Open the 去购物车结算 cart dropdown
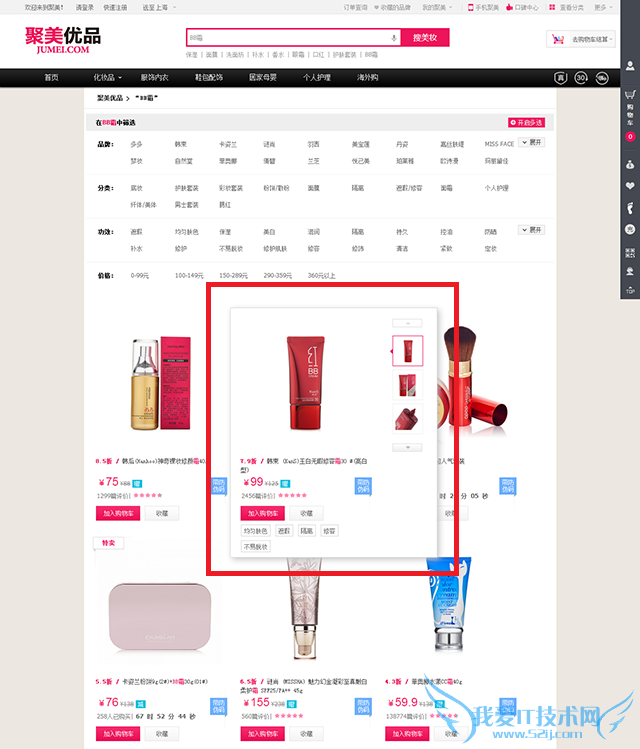 580,39
